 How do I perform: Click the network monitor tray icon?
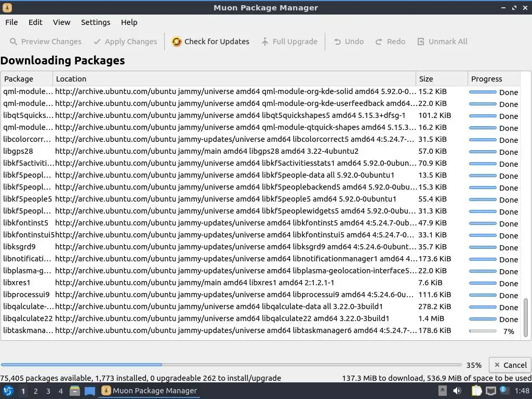click(490, 391)
